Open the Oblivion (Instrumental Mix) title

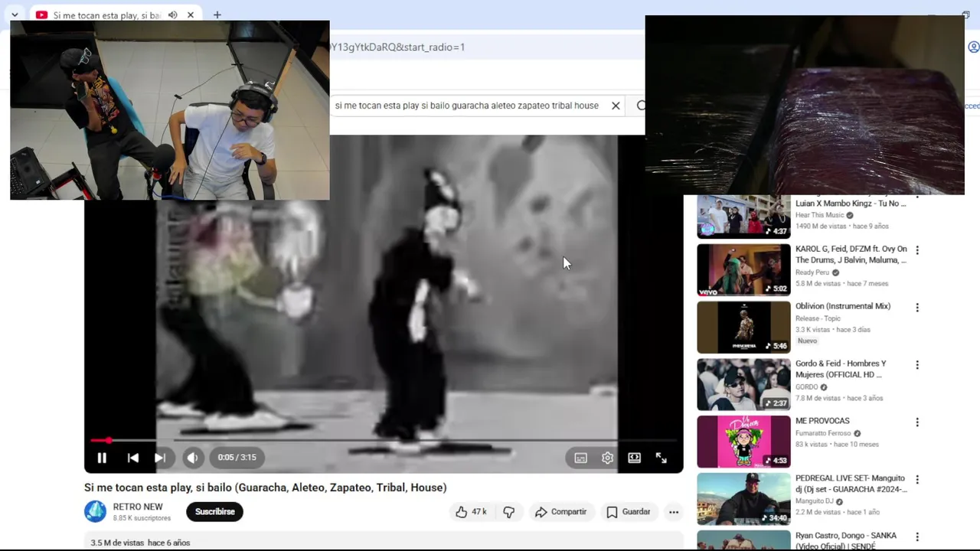click(843, 306)
